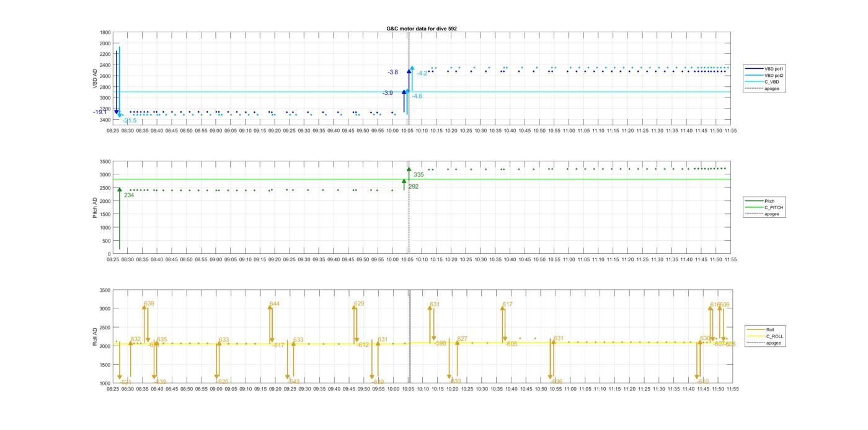868x430 pixels.
Task: Click the '0' tick on Pitch axis
Action: pyautogui.click(x=110, y=254)
